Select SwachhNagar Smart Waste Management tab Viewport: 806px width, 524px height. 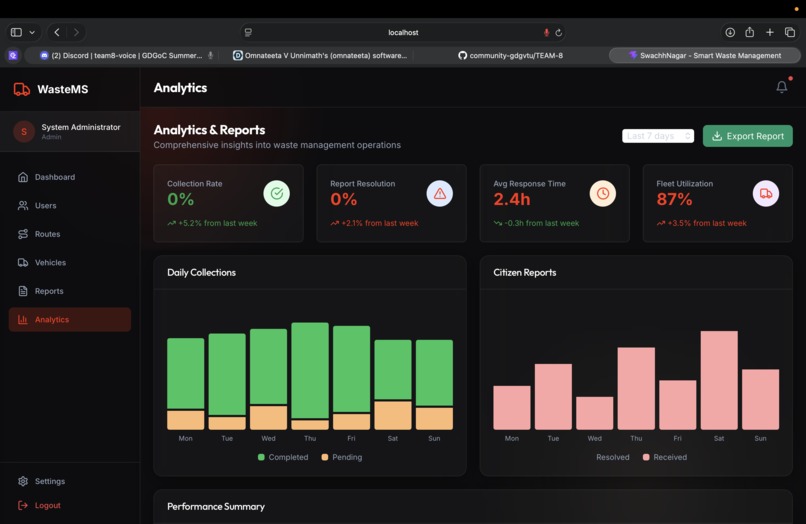coord(704,56)
